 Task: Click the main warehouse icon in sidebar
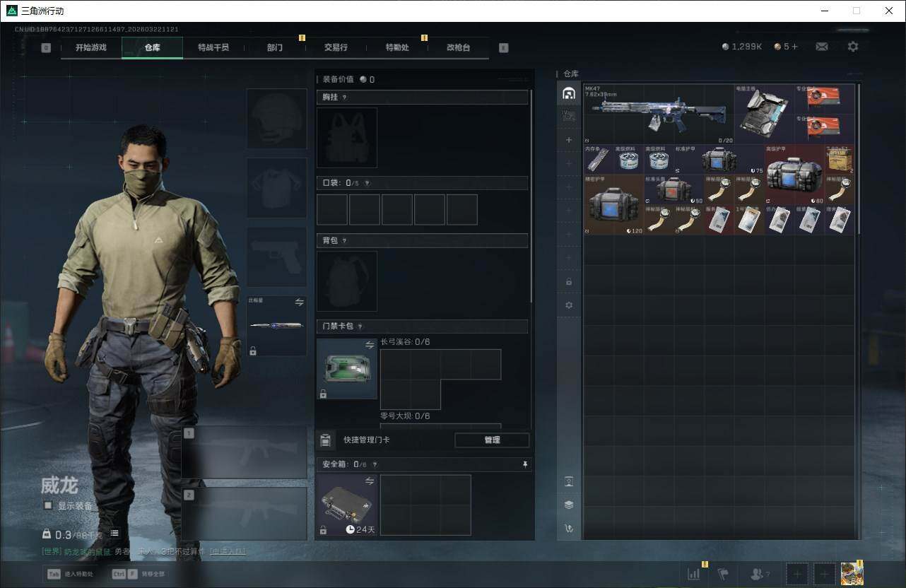pyautogui.click(x=569, y=93)
